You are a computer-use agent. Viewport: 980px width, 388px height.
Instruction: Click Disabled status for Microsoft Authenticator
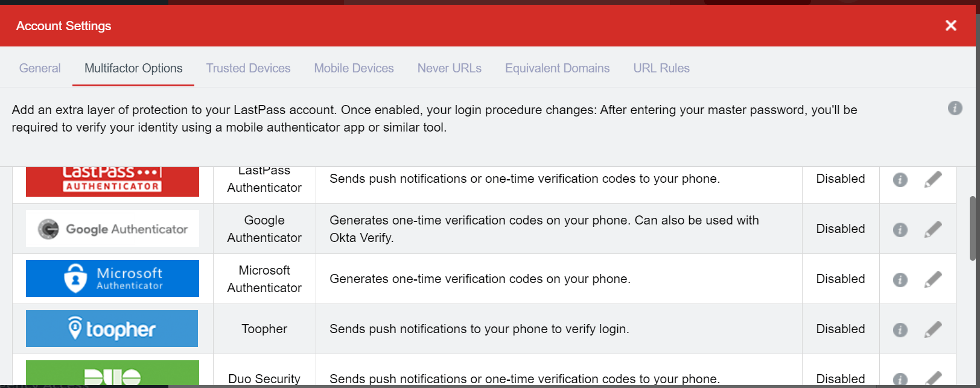[841, 279]
